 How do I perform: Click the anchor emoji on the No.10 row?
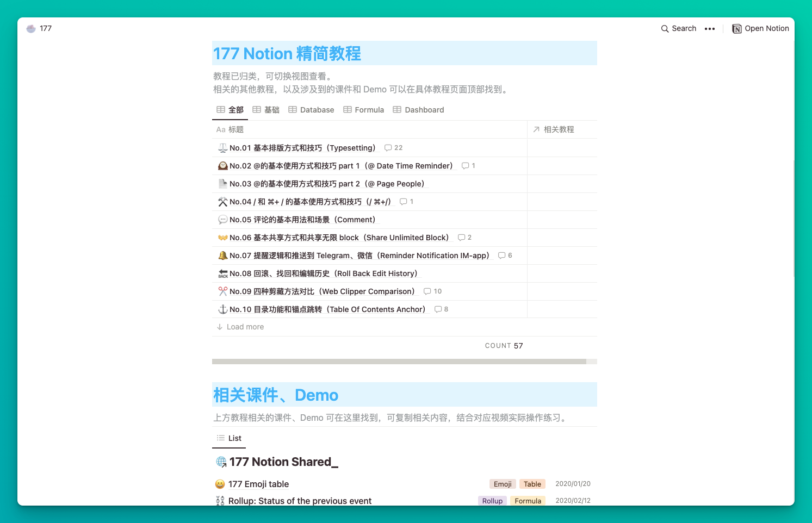point(223,309)
